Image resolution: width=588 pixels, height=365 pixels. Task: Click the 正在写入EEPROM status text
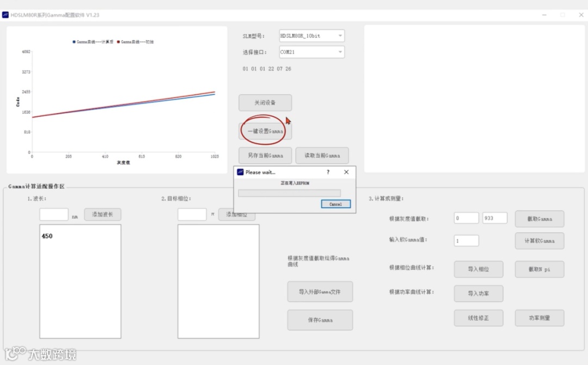pyautogui.click(x=295, y=183)
